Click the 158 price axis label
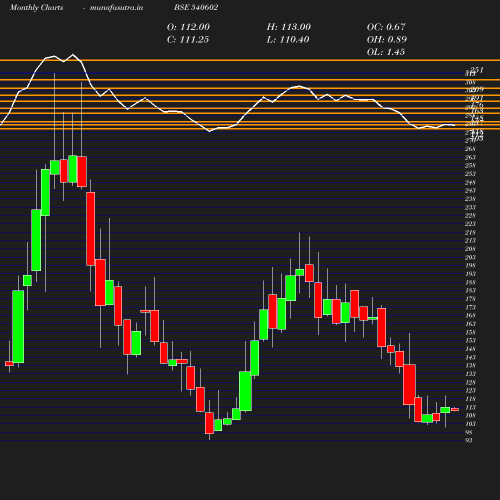This screenshot has height=500, width=500. click(x=470, y=332)
